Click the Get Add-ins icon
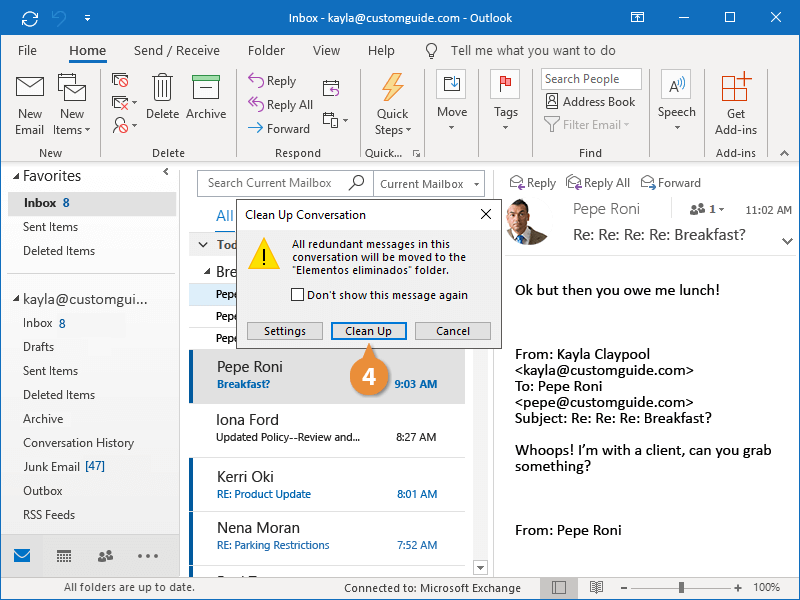The width and height of the screenshot is (800, 600). 735,87
